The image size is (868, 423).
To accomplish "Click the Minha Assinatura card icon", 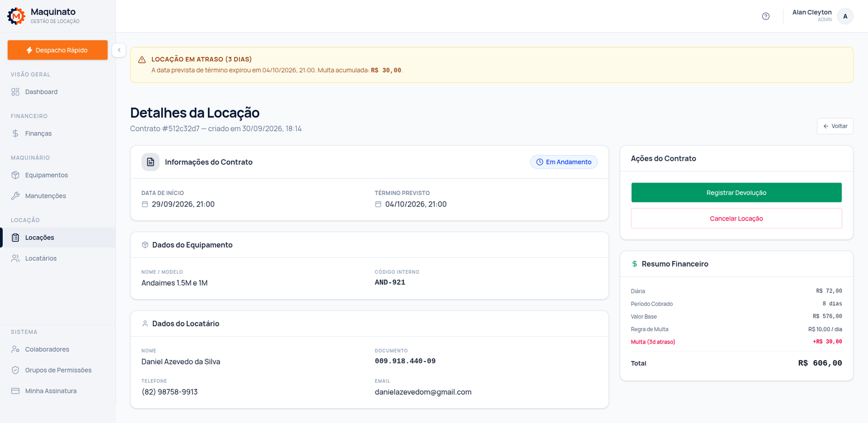I will point(15,391).
